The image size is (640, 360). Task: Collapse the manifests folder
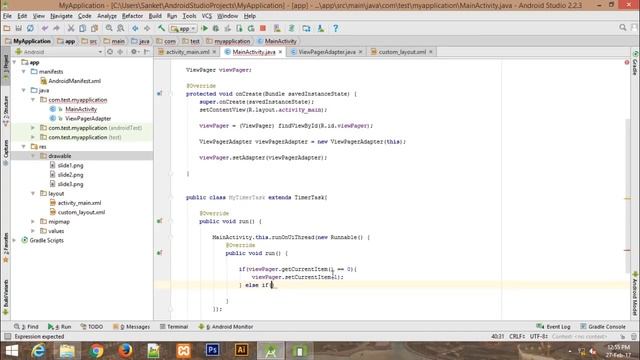pyautogui.click(x=24, y=72)
